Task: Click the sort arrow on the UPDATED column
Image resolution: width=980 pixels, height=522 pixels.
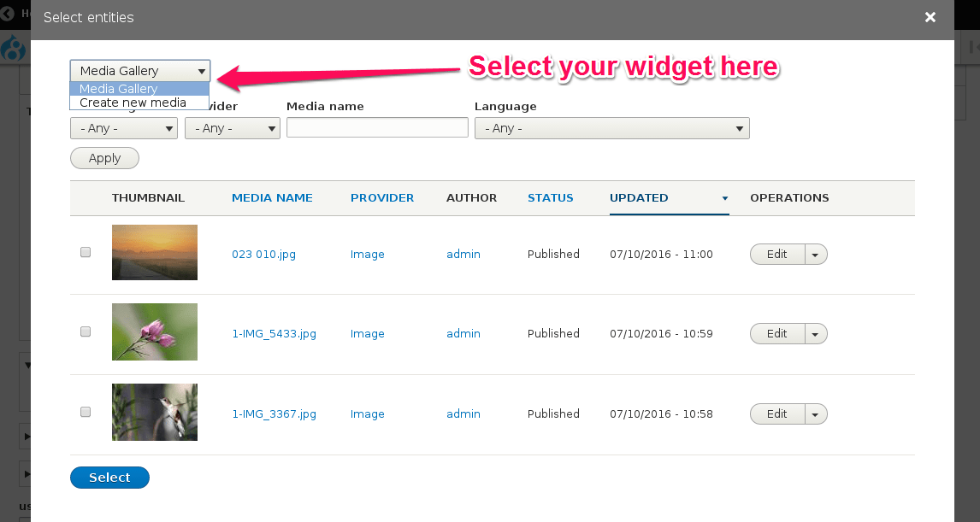Action: point(725,198)
